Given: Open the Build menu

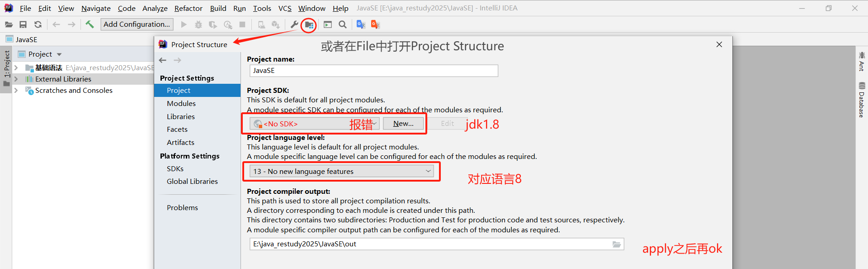Looking at the screenshot, I should pos(218,8).
